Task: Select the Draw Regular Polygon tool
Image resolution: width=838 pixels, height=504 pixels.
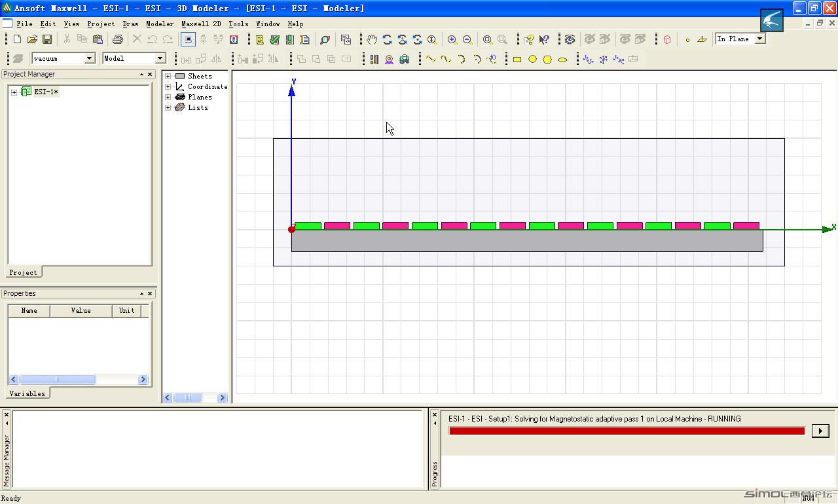Action: pyautogui.click(x=547, y=59)
